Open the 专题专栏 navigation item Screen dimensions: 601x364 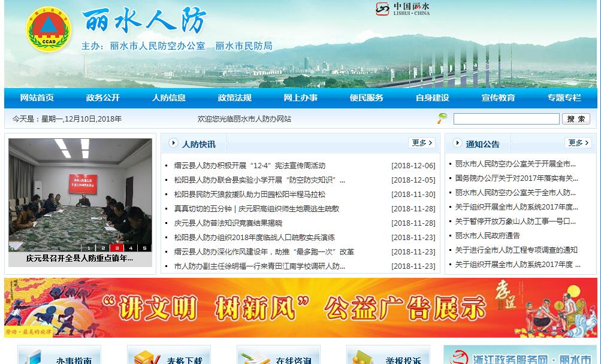click(x=564, y=98)
